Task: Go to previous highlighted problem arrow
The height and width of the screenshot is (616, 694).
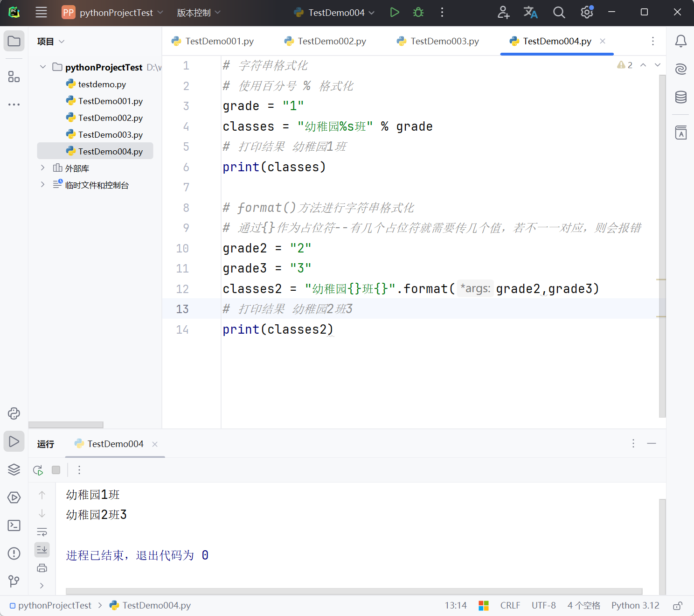Action: click(643, 65)
